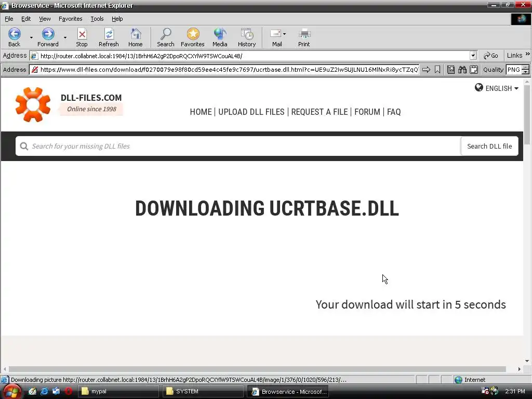Open the IE address bar dropdown
This screenshot has height=399, width=532.
pos(473,56)
